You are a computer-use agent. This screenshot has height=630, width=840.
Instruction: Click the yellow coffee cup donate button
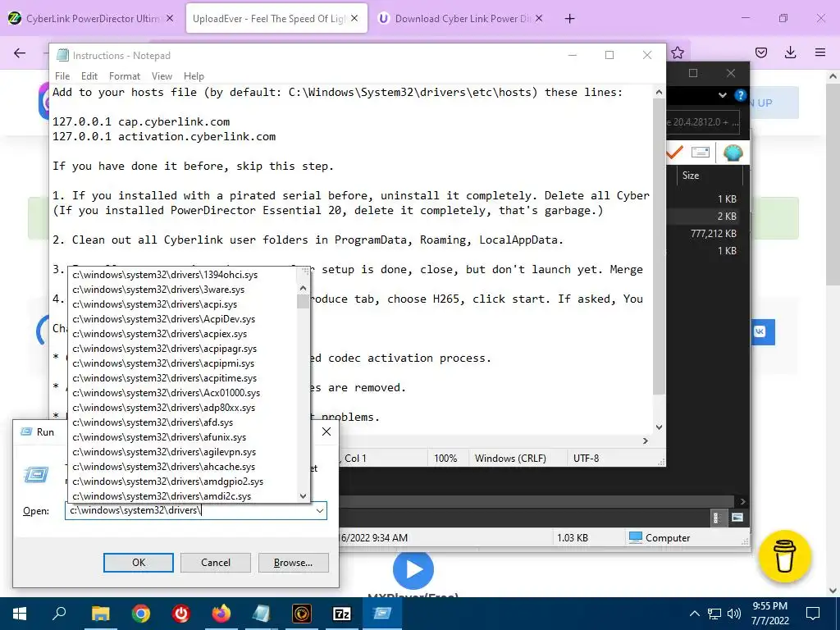tap(785, 556)
